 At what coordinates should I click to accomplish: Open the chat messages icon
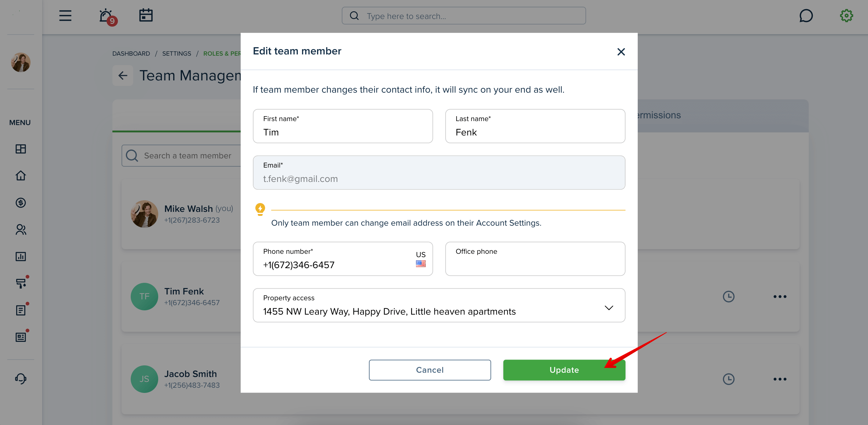tap(806, 16)
